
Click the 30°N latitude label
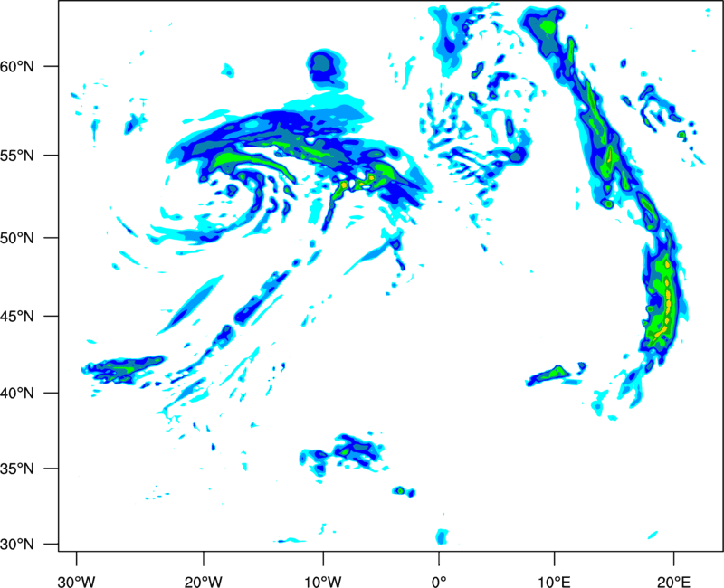click(x=18, y=545)
